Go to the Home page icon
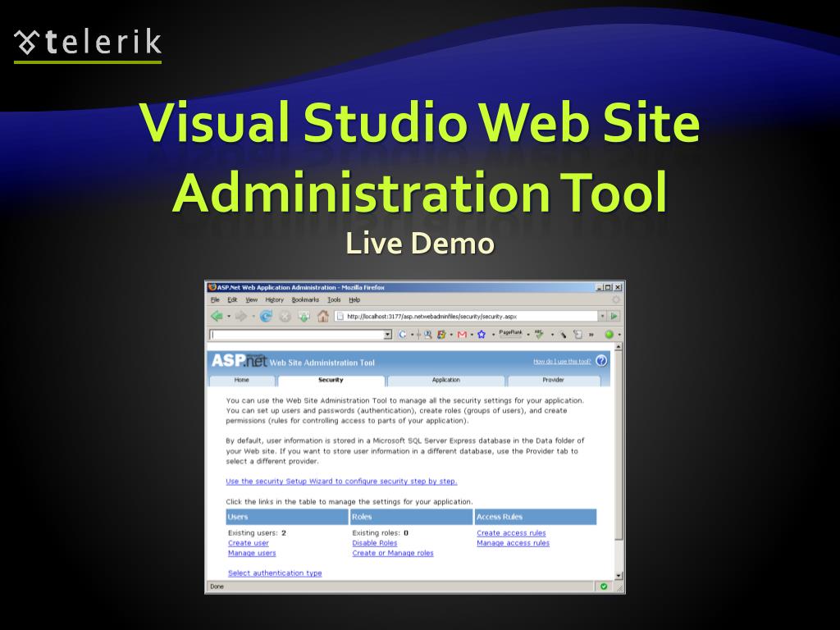 (x=323, y=316)
